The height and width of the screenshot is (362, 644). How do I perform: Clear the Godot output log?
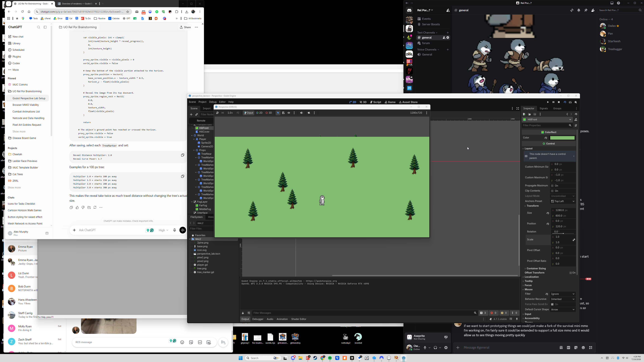[243, 313]
